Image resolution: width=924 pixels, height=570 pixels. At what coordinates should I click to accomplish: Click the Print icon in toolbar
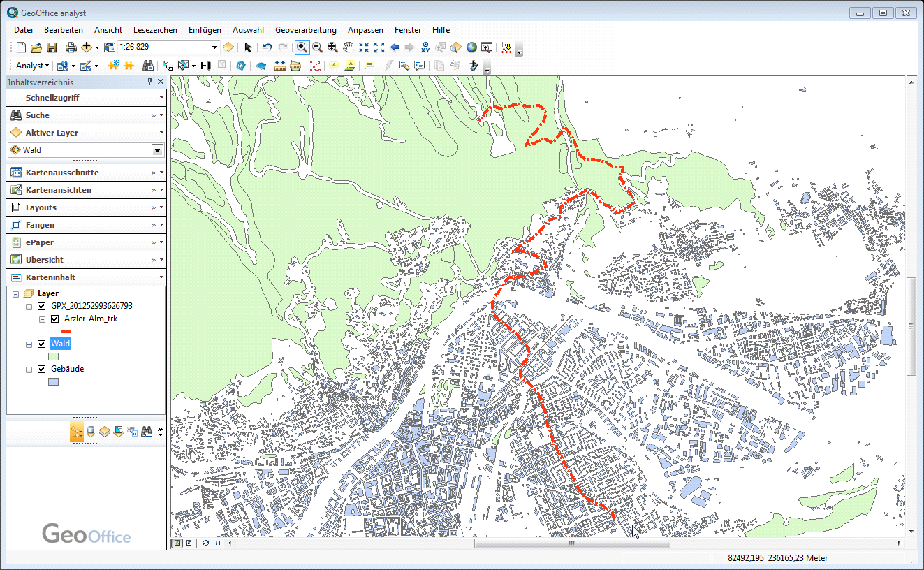click(x=71, y=47)
